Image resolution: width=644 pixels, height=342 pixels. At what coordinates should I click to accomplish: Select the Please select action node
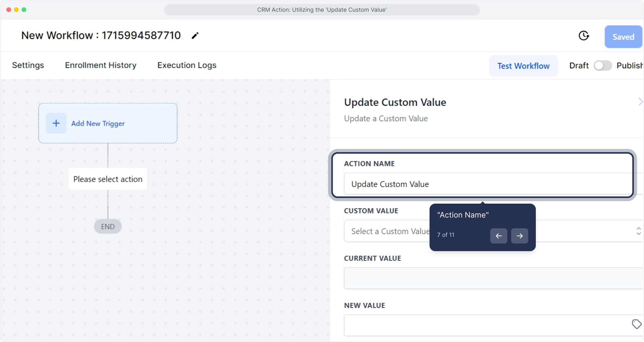pyautogui.click(x=108, y=179)
